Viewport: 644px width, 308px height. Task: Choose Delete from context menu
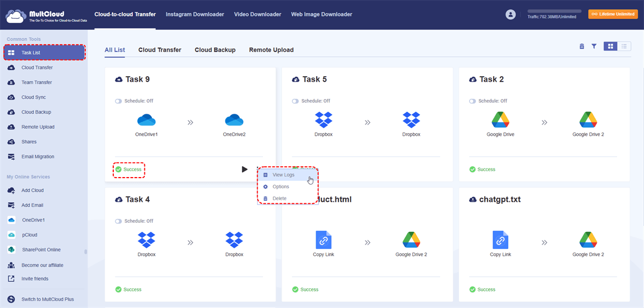(287, 199)
